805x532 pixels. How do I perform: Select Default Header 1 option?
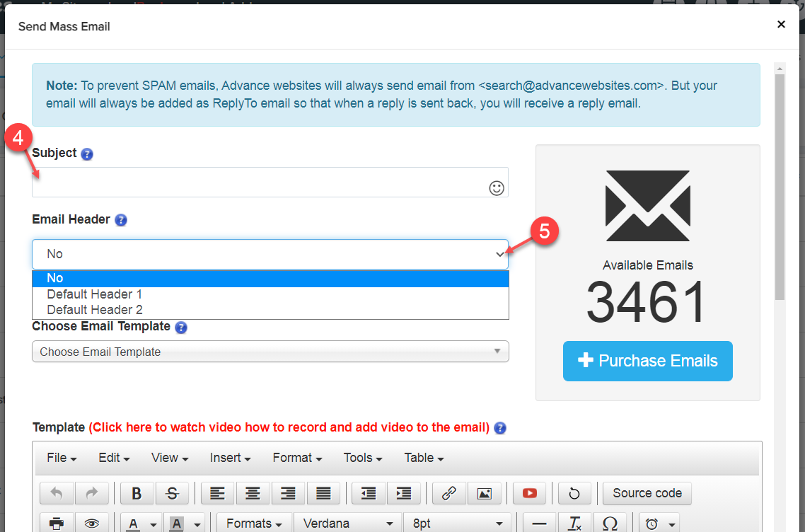coord(94,294)
